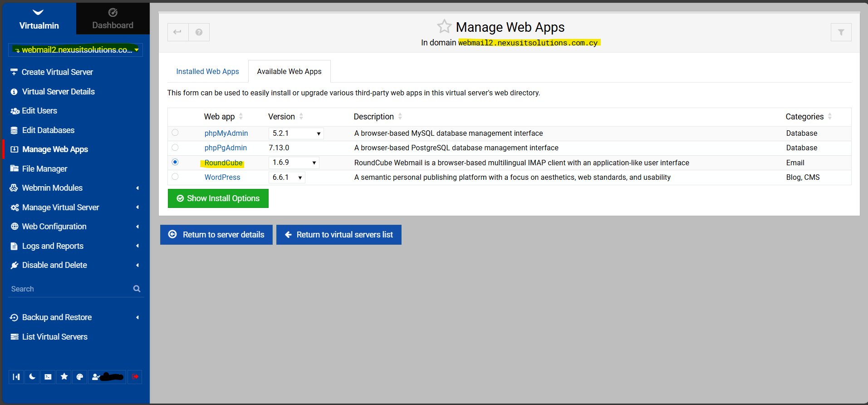Viewport: 868px width, 405px height.
Task: Open the phpPgAdmin link
Action: tap(226, 148)
